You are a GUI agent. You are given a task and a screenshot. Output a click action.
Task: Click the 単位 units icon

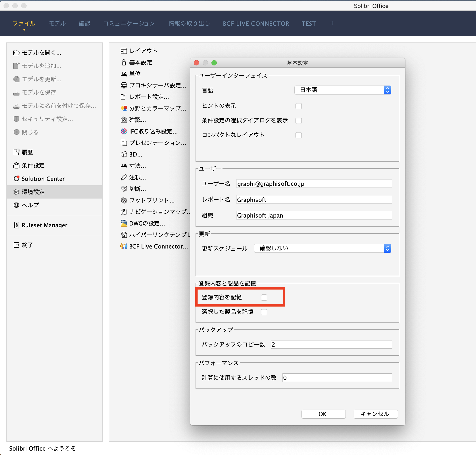tap(124, 74)
